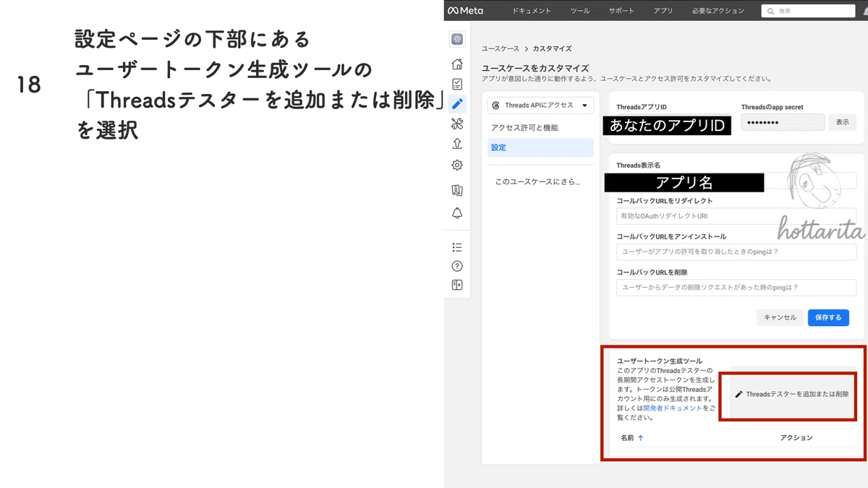Open the ツール menu
868x488 pixels.
click(x=580, y=11)
